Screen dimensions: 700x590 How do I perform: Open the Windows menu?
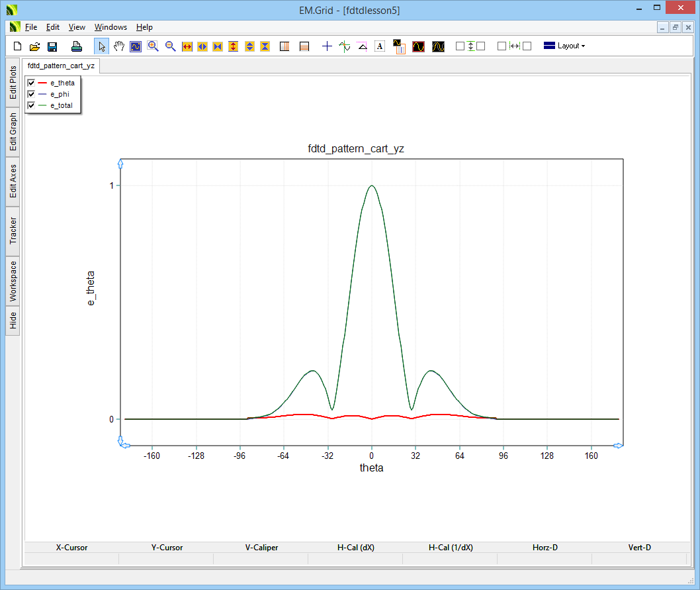(110, 27)
